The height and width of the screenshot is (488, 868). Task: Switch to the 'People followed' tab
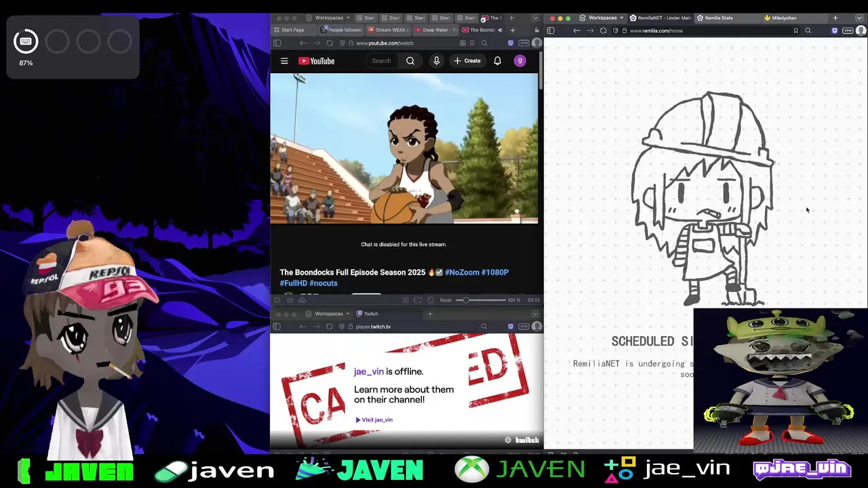point(342,30)
